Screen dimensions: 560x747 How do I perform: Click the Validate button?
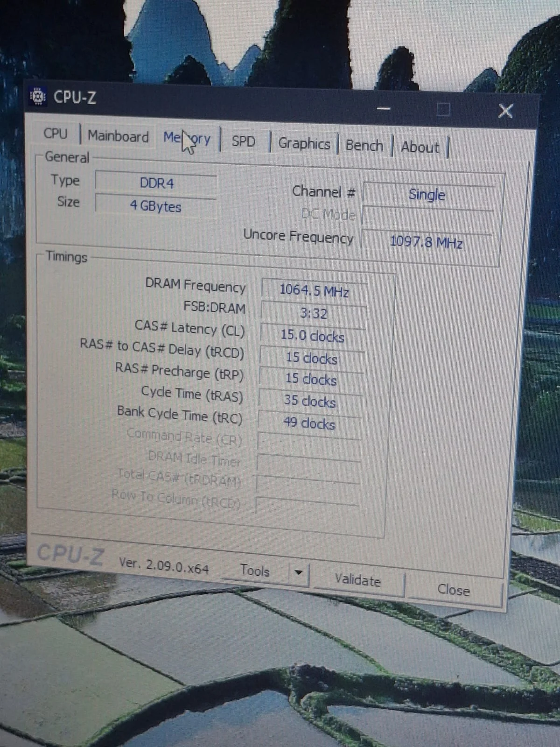pyautogui.click(x=358, y=580)
